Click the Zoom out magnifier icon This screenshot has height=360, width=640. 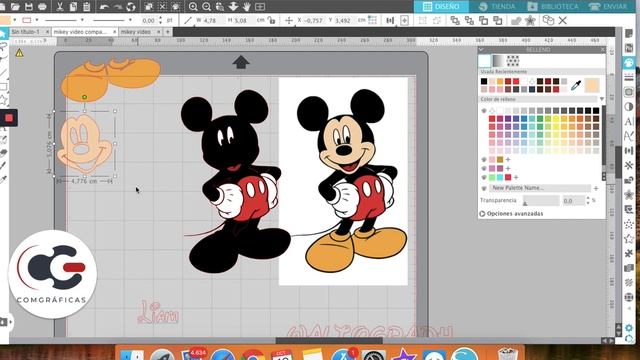pyautogui.click(x=207, y=7)
